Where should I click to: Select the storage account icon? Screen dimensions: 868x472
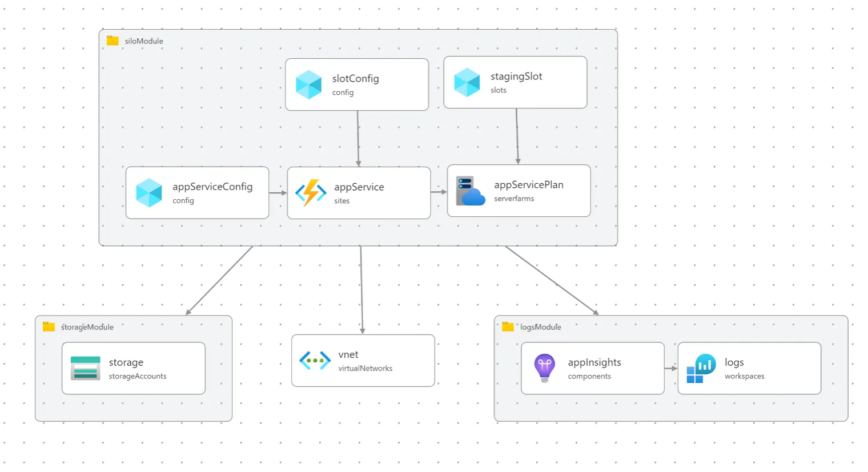(x=86, y=368)
